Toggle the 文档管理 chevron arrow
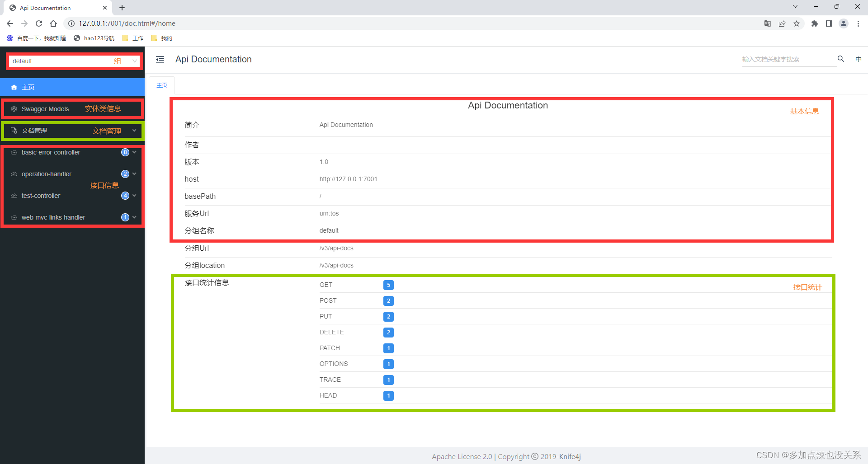 pyautogui.click(x=134, y=131)
